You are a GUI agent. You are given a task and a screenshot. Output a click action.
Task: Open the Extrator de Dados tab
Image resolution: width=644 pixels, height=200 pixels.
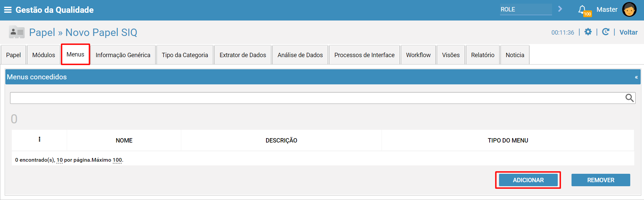pyautogui.click(x=243, y=55)
